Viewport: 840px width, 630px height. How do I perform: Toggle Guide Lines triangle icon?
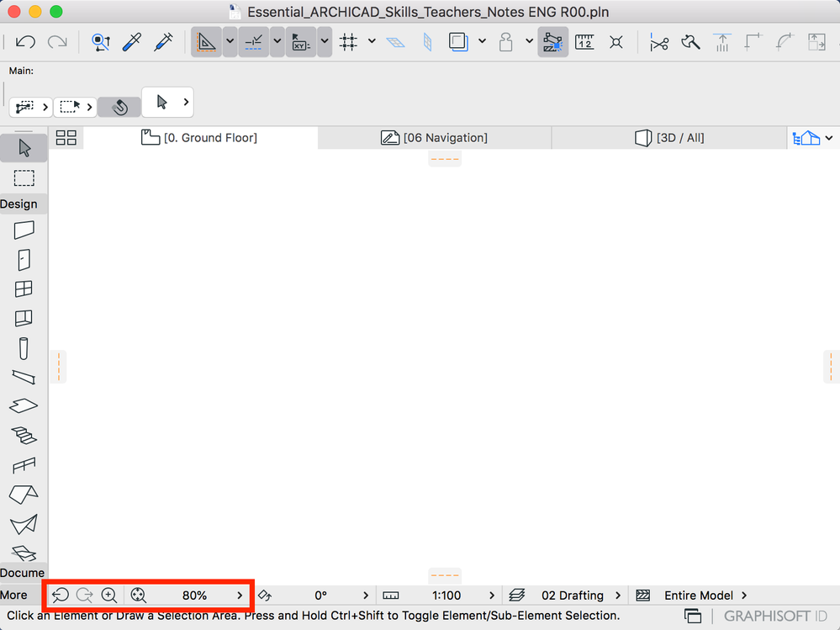pos(206,42)
